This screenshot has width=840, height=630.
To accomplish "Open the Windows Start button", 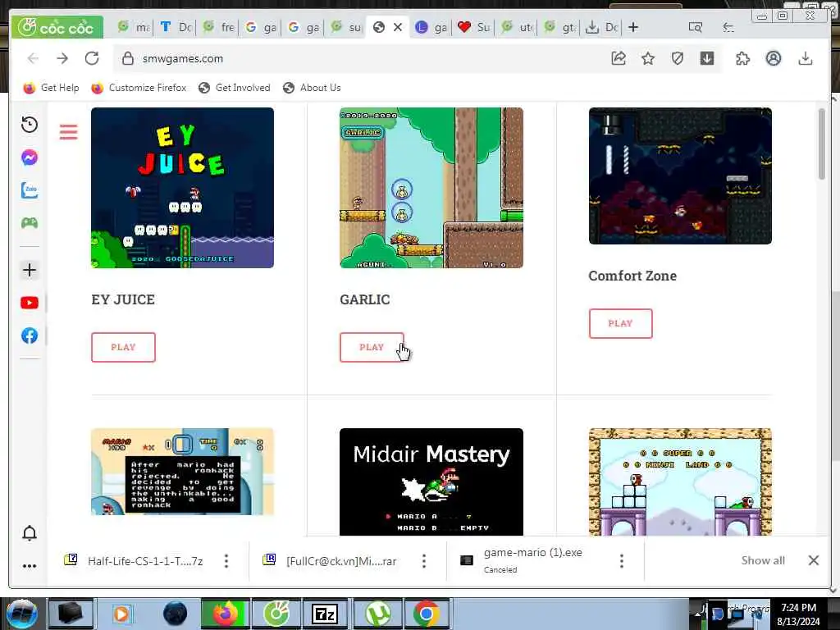I will pos(22,614).
